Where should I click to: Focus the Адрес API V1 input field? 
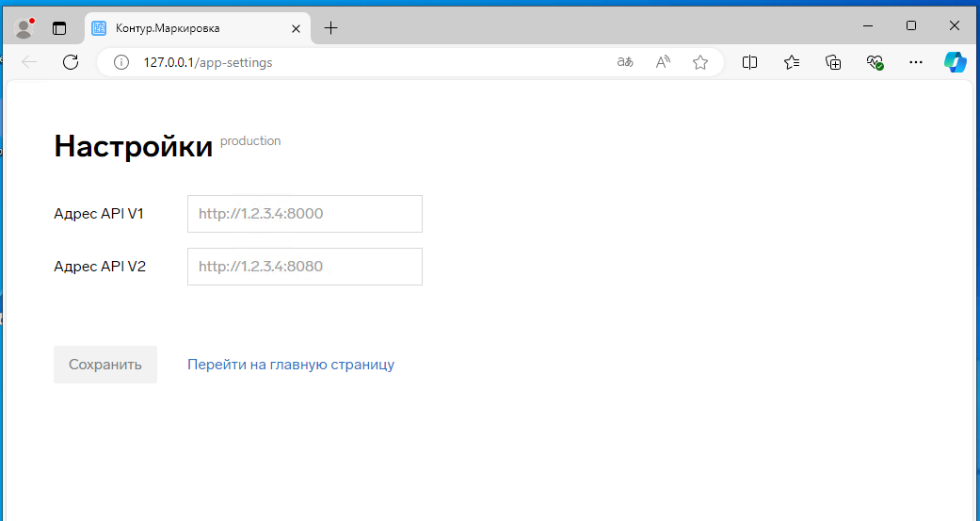click(305, 214)
